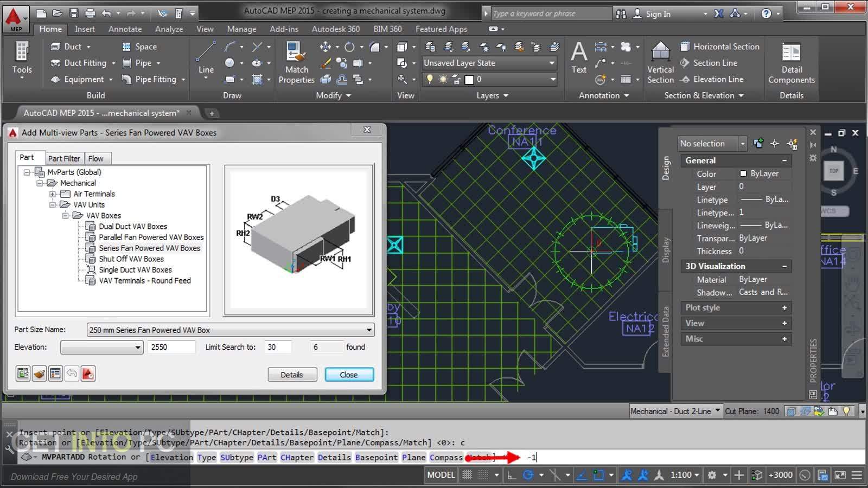Click the properties list icon in dialog
This screenshot has width=868, height=488.
click(x=55, y=373)
